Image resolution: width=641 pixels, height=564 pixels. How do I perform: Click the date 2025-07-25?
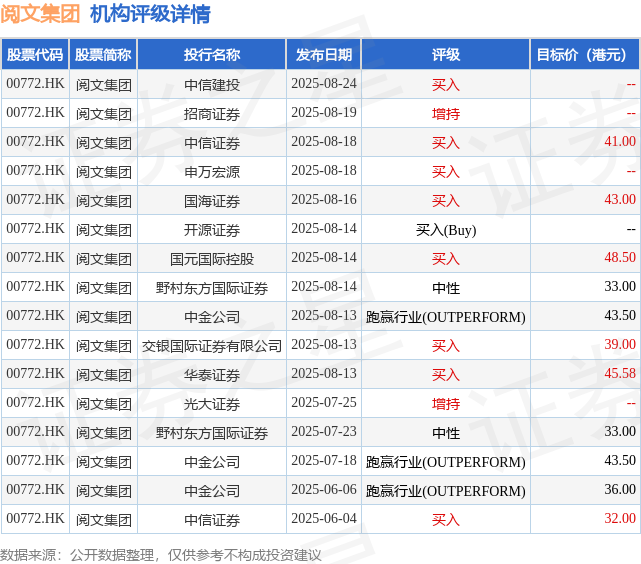324,403
